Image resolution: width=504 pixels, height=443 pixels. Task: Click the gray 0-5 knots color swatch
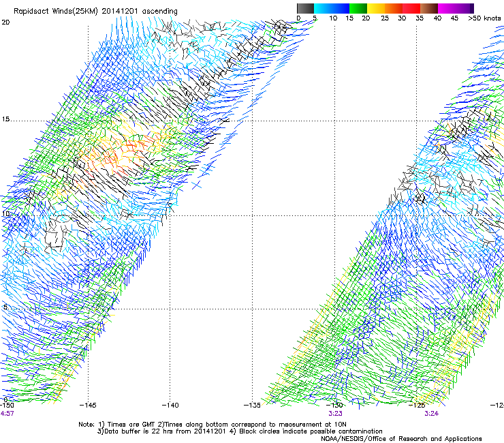pos(305,8)
